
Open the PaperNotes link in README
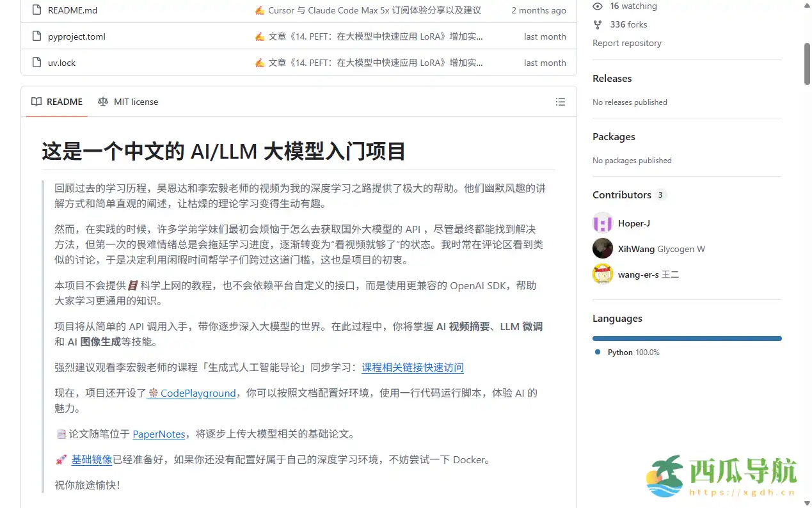(x=159, y=434)
